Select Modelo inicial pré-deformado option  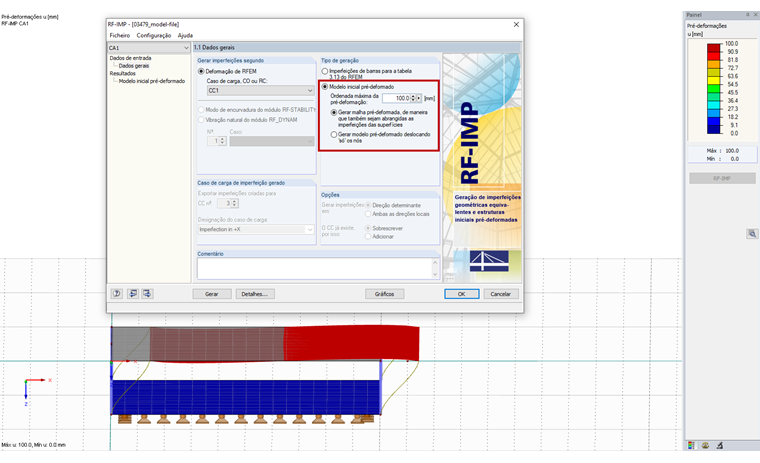pos(325,87)
